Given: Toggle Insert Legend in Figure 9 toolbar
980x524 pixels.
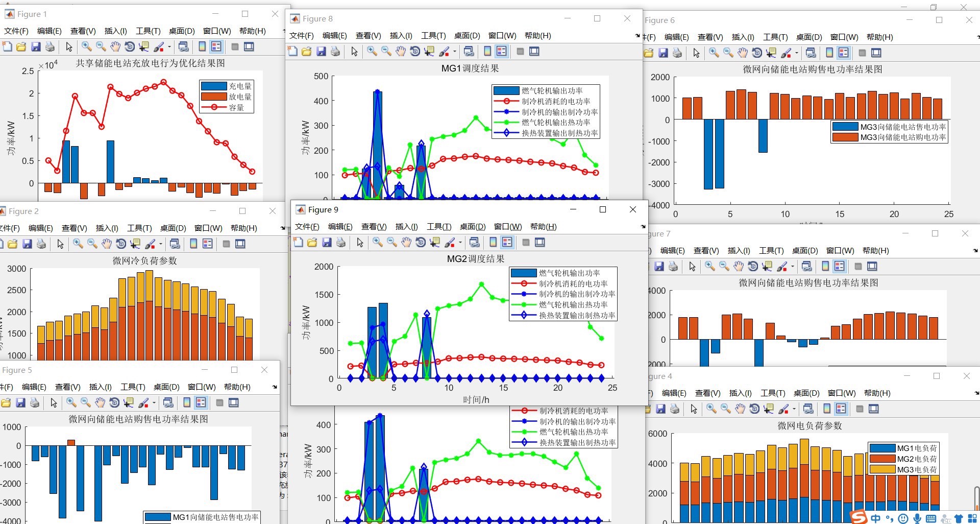Looking at the screenshot, I should coord(507,242).
